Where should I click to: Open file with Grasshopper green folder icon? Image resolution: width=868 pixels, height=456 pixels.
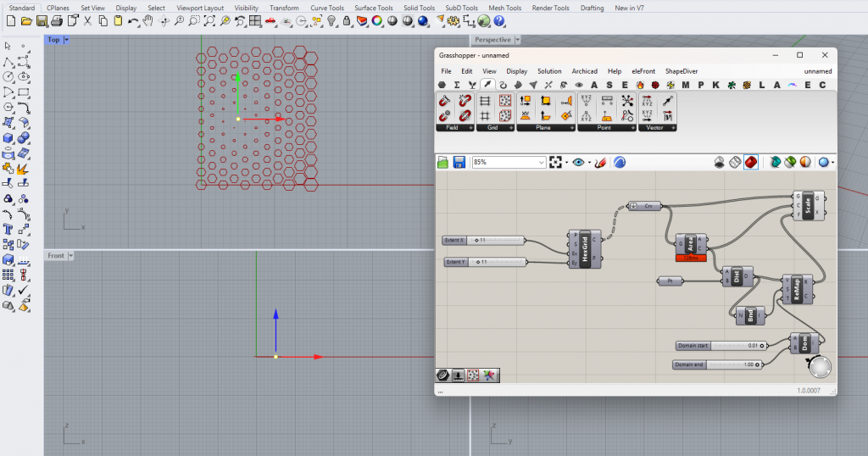pyautogui.click(x=442, y=162)
